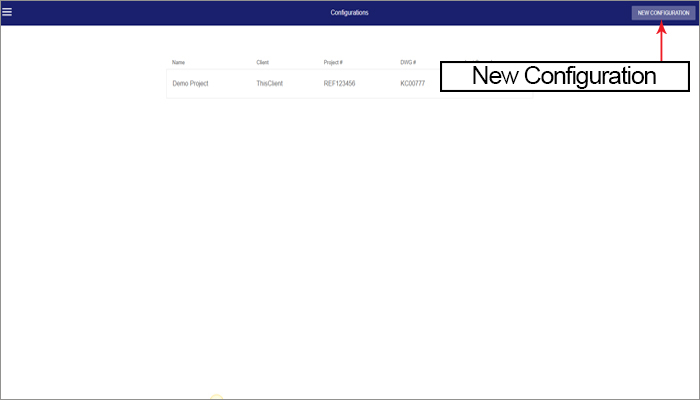
Task: Click the red arrowhead below the button
Action: (x=661, y=27)
